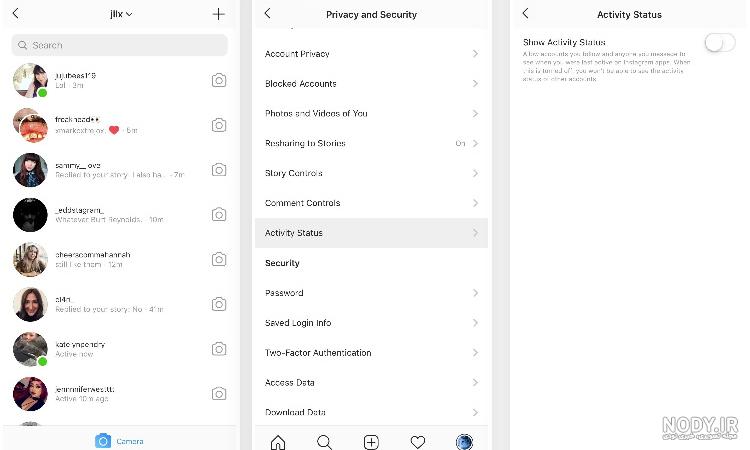Go back from Activity Status screen

point(526,13)
